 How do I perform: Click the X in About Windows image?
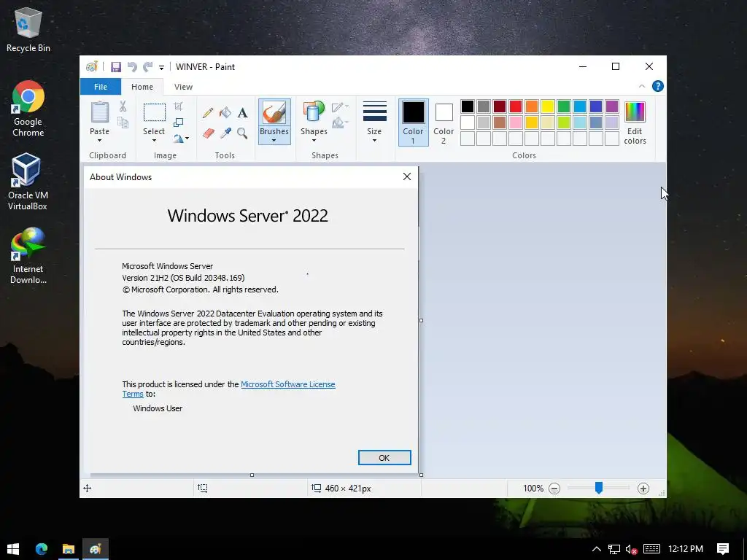click(407, 176)
